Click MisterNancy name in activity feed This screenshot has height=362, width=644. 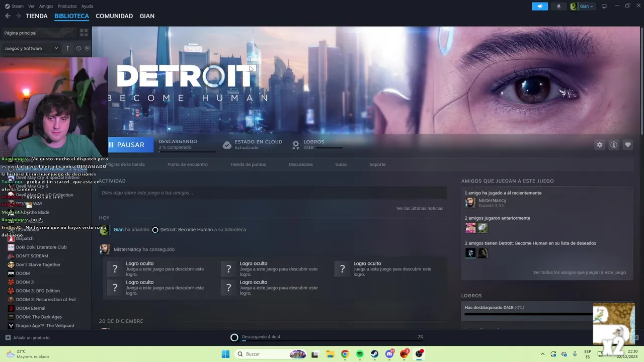pyautogui.click(x=127, y=249)
